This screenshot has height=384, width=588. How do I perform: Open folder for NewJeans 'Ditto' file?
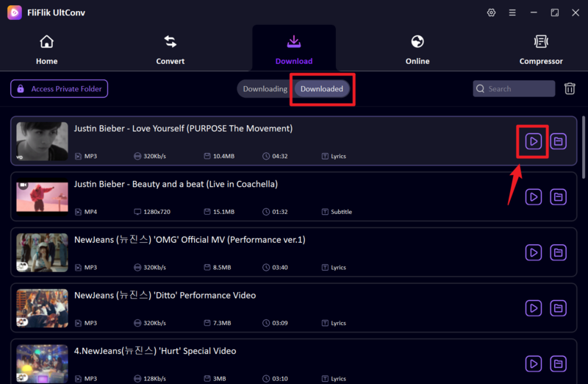pos(558,307)
